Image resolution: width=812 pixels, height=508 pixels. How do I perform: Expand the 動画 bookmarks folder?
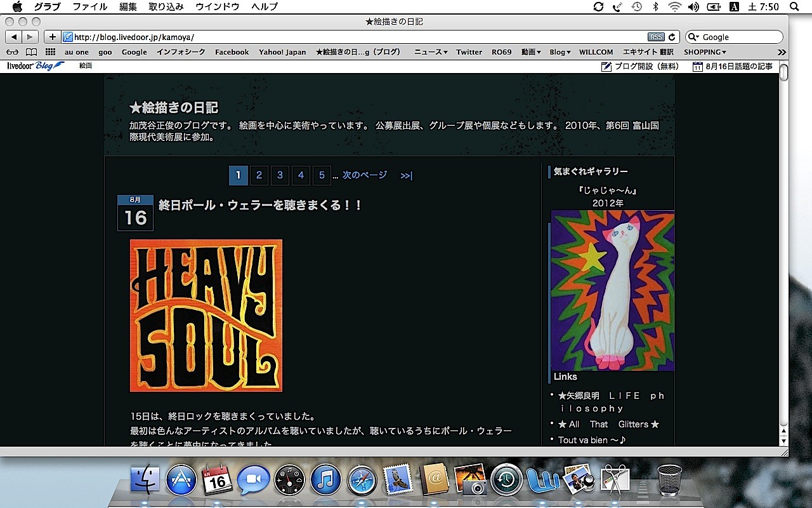point(531,52)
